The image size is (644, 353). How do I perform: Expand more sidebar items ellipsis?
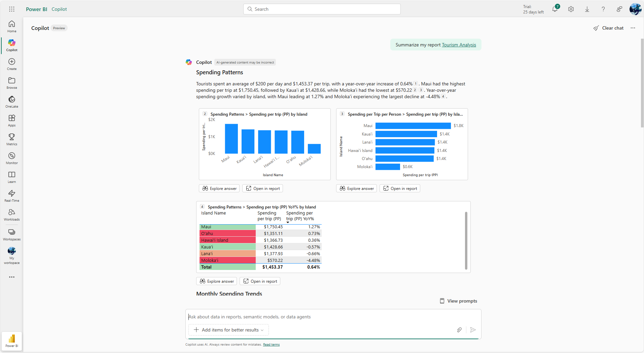coord(12,277)
